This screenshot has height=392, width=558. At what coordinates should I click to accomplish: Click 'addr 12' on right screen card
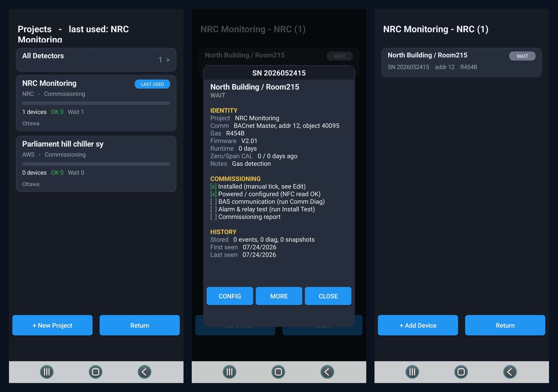click(x=445, y=67)
